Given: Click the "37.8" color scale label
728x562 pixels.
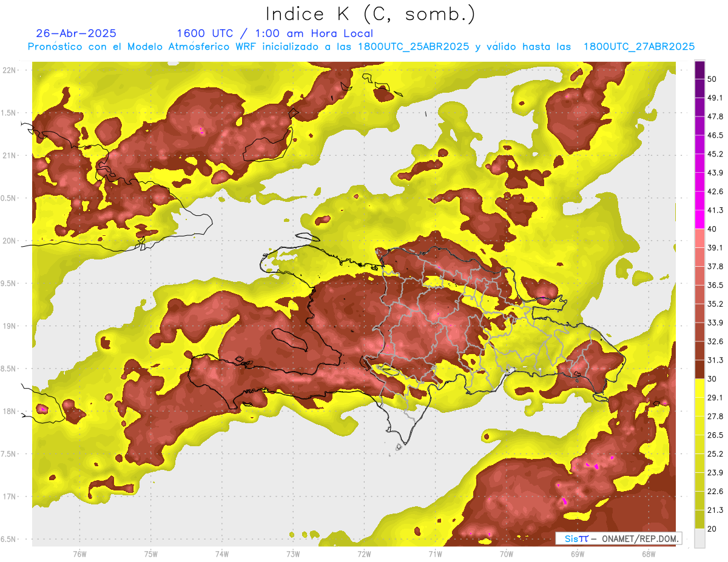Looking at the screenshot, I should pos(715,266).
